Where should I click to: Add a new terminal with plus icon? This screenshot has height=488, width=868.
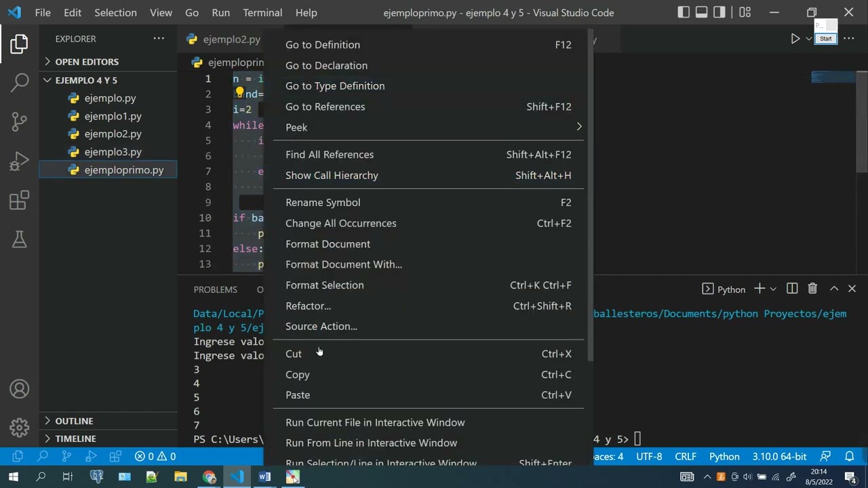(759, 289)
